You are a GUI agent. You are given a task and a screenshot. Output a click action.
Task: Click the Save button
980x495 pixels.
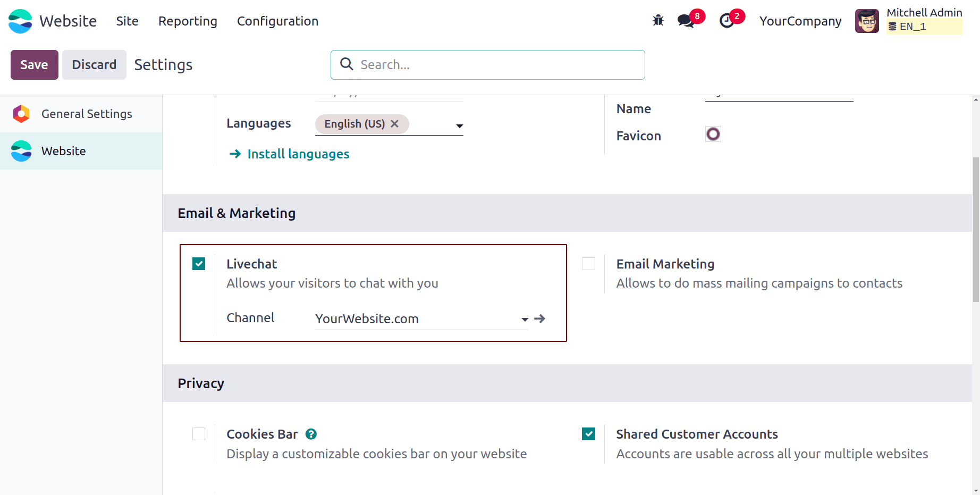34,64
